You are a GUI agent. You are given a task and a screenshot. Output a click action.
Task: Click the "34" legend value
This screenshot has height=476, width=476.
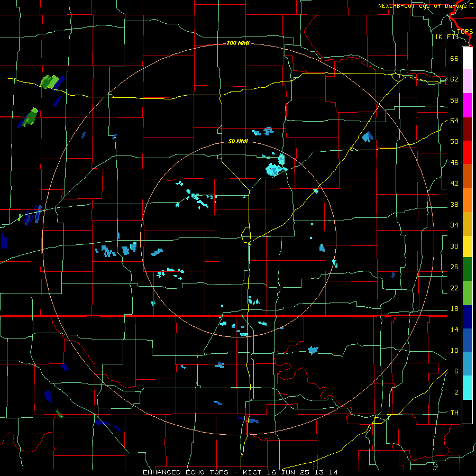pos(454,225)
